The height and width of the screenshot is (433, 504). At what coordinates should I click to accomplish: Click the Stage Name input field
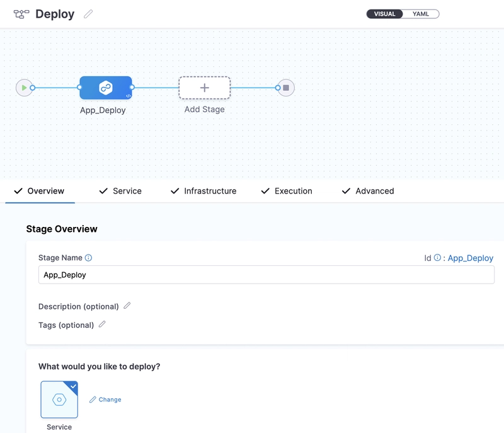(x=266, y=275)
